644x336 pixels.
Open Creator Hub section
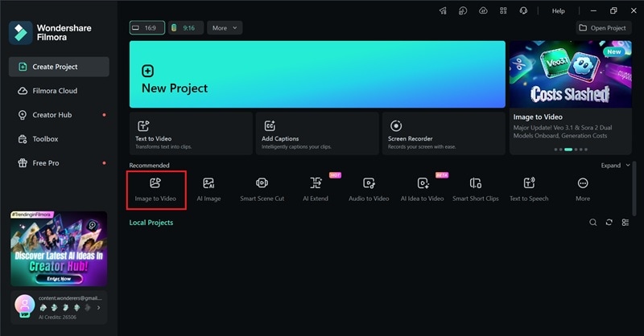pyautogui.click(x=59, y=115)
